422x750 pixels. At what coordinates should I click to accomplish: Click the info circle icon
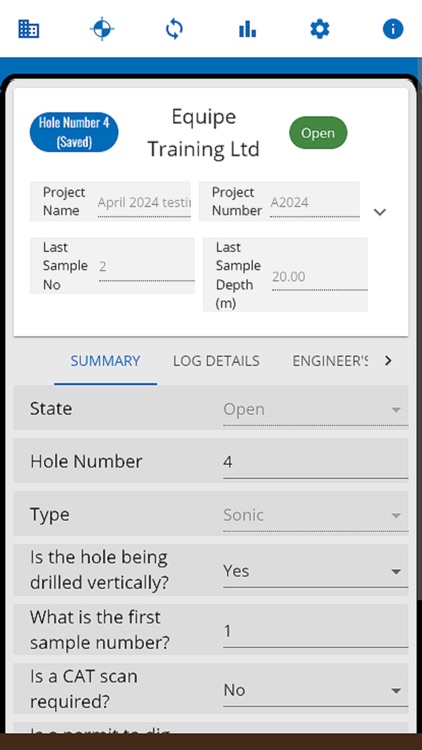click(x=393, y=30)
